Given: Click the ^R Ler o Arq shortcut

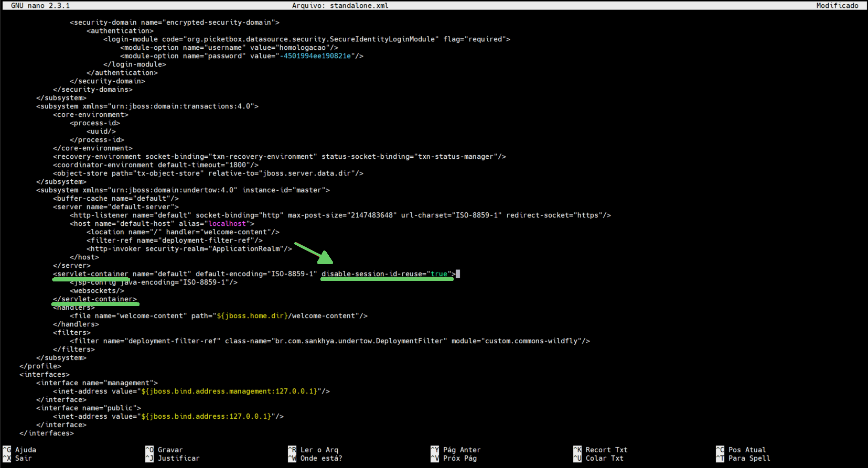Looking at the screenshot, I should (x=313, y=450).
